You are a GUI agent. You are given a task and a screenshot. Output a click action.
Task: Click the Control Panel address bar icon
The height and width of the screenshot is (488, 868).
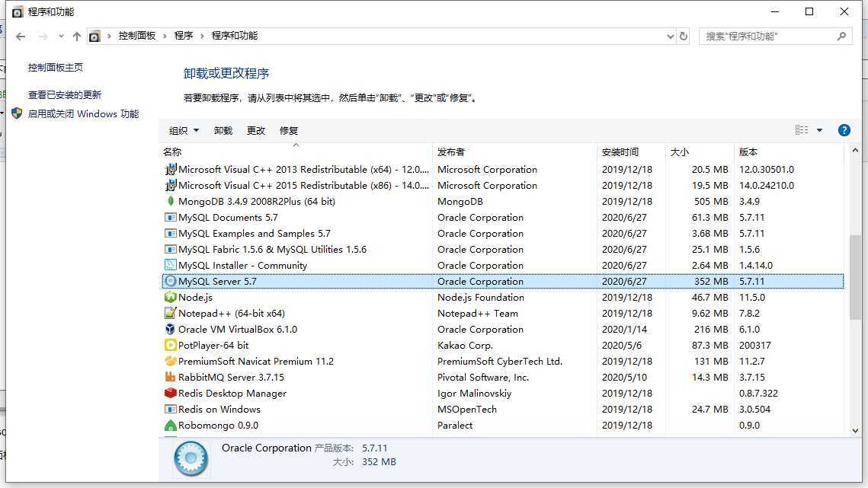[x=94, y=37]
